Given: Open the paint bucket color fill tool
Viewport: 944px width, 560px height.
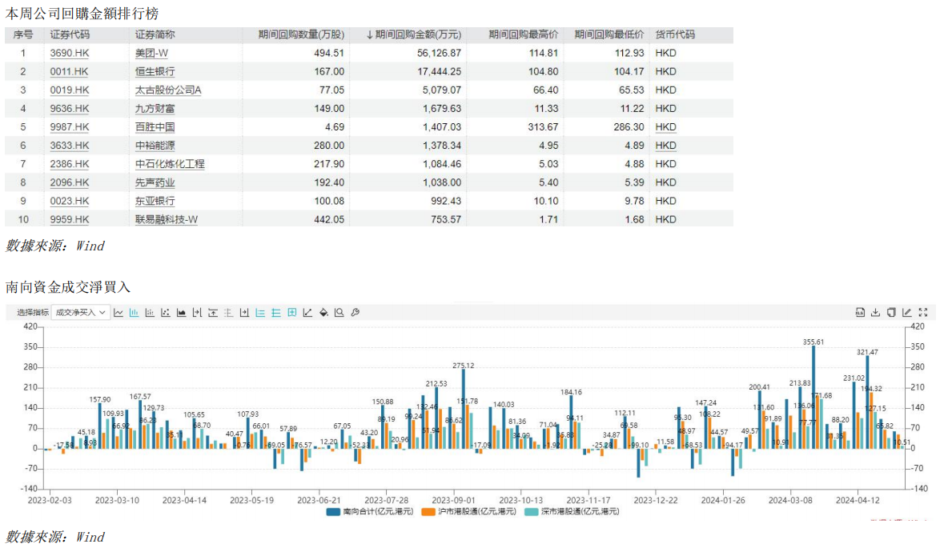Looking at the screenshot, I should [x=323, y=313].
